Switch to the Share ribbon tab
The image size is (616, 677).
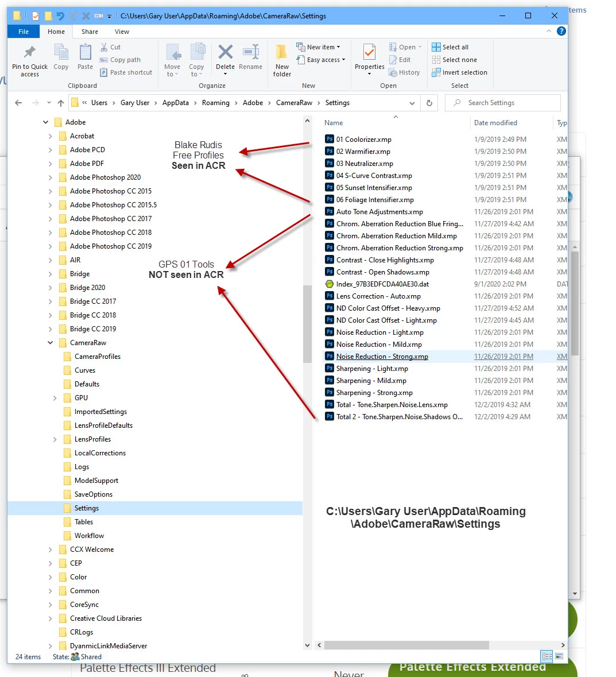tap(90, 32)
